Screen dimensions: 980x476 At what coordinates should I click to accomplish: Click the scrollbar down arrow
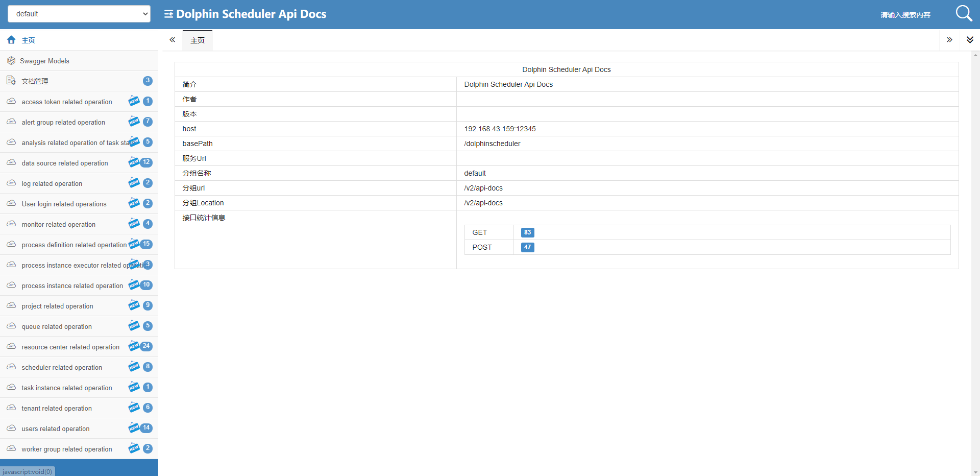click(x=975, y=472)
